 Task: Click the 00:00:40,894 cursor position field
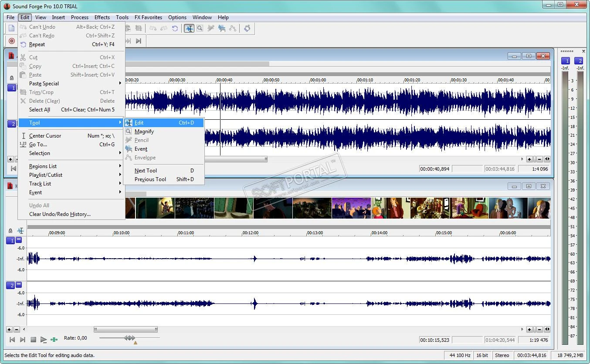435,169
